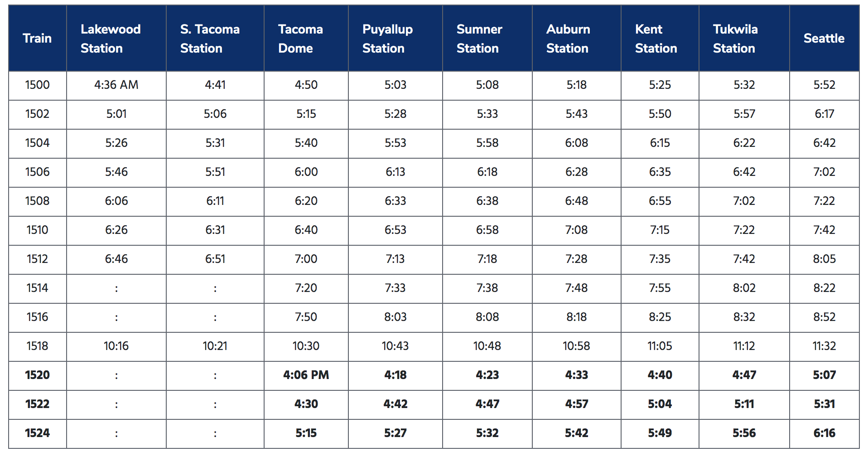Select the 7:50 Tacoma Dome time
The image size is (868, 457).
tap(306, 317)
